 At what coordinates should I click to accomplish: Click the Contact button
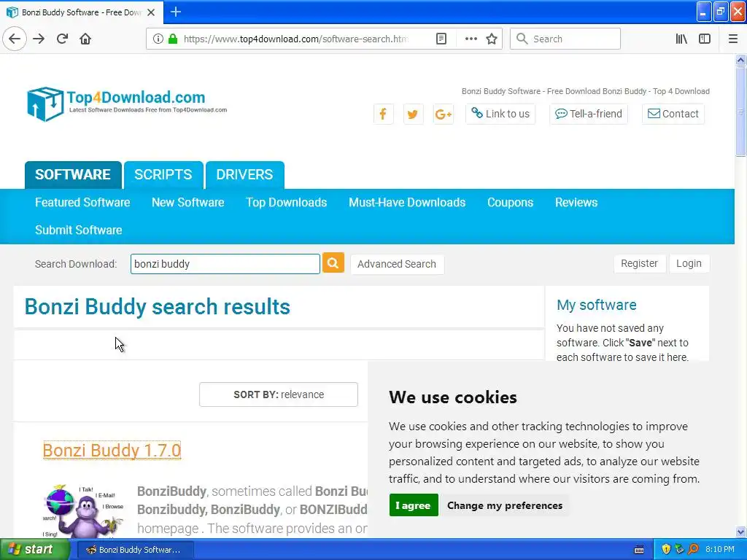(x=673, y=114)
